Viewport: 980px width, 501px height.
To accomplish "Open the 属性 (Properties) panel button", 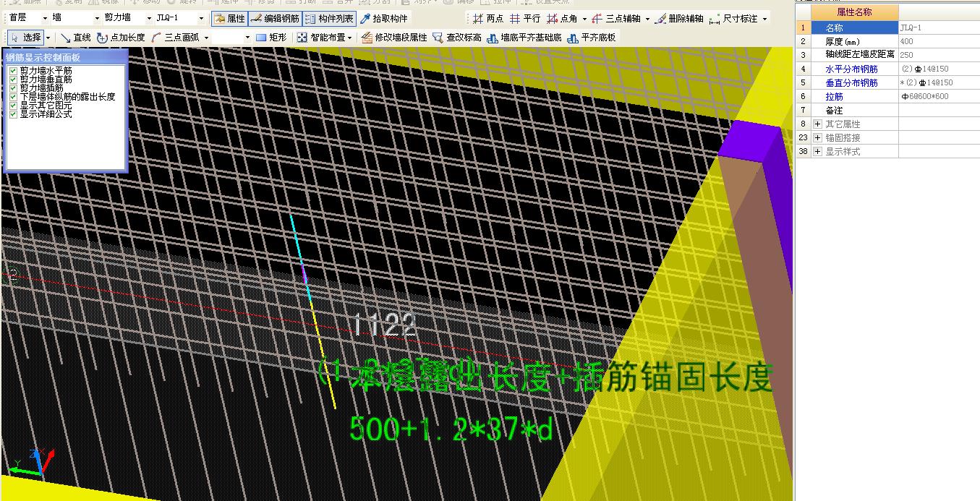I will click(229, 19).
